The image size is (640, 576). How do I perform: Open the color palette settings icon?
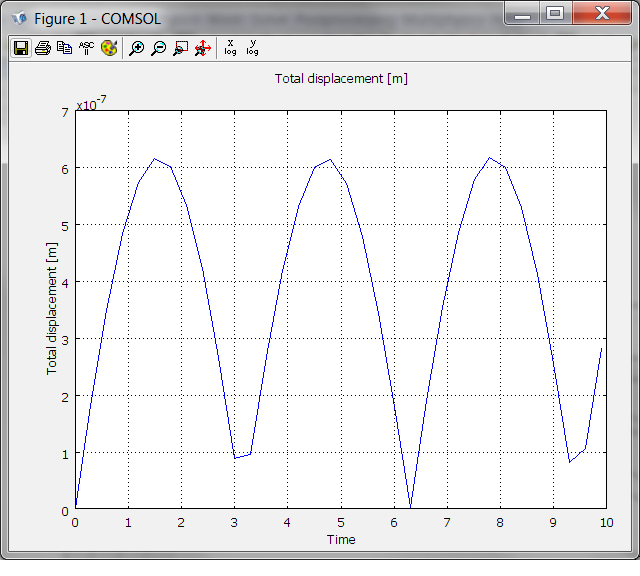click(109, 48)
